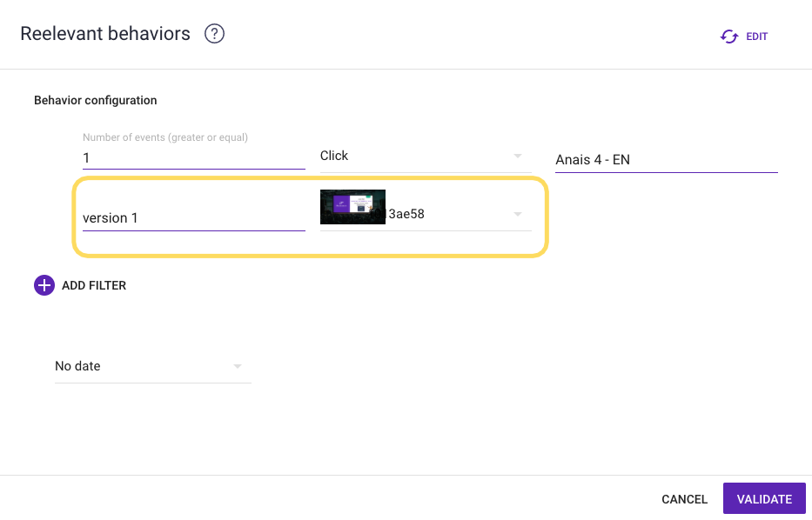Image resolution: width=812 pixels, height=520 pixels.
Task: Click the version 1 text field
Action: (x=193, y=218)
